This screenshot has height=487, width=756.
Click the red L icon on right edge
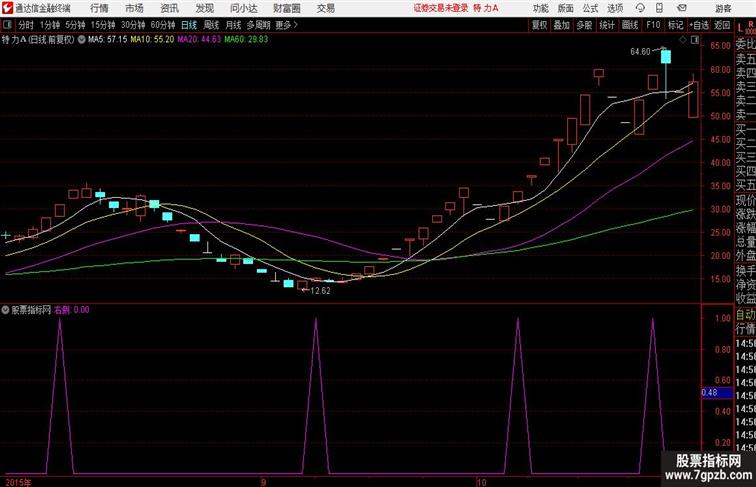740,28
